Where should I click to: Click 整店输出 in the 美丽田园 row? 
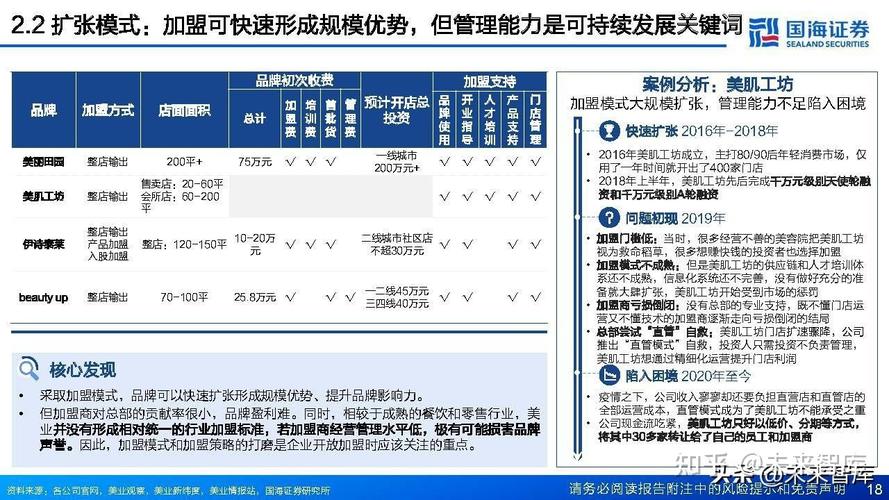108,162
